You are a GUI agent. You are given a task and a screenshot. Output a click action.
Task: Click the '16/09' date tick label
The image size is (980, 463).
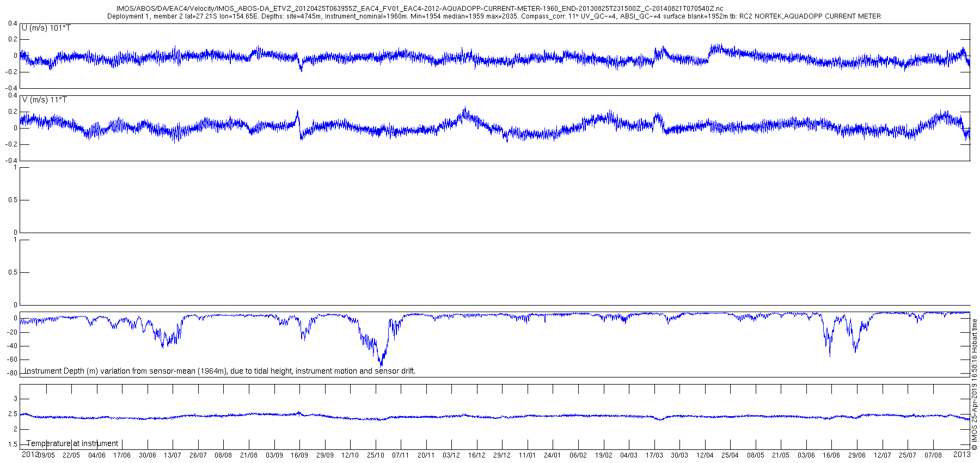click(299, 455)
